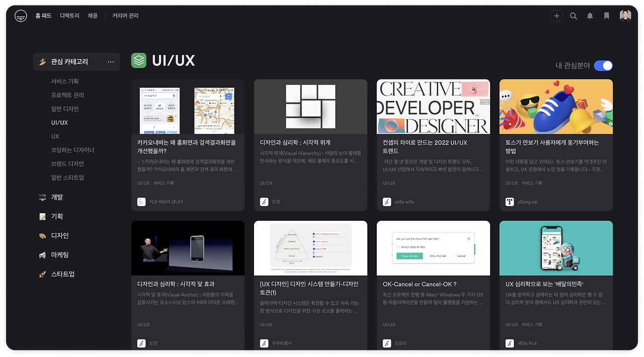Viewport: 644px width, 357px height.
Task: Click the wave logo icon
Action: pyautogui.click(x=21, y=16)
